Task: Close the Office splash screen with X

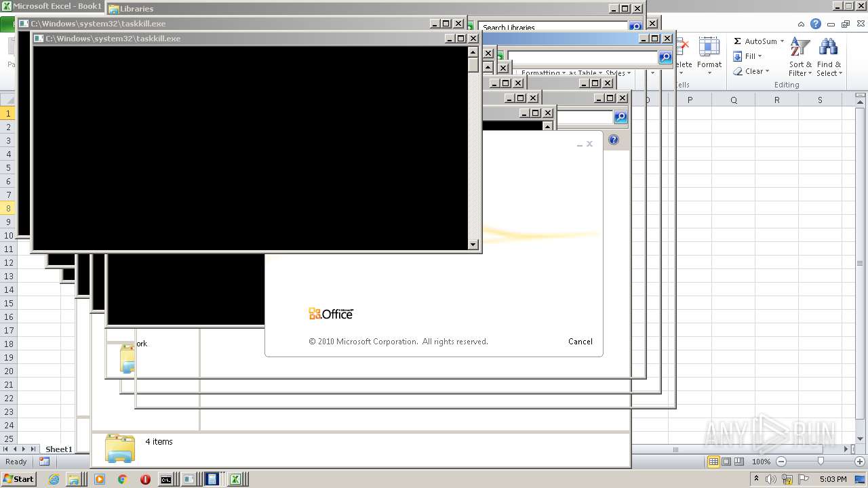Action: click(589, 144)
